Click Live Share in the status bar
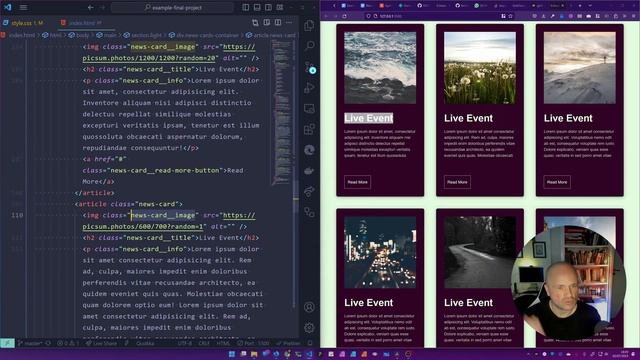Image resolution: width=640 pixels, height=360 pixels. [x=101, y=343]
